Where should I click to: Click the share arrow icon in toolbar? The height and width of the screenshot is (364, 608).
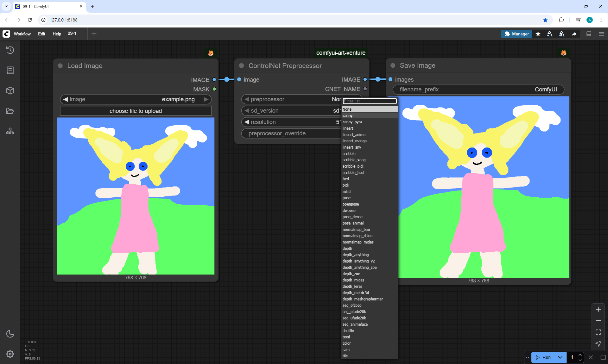click(574, 34)
